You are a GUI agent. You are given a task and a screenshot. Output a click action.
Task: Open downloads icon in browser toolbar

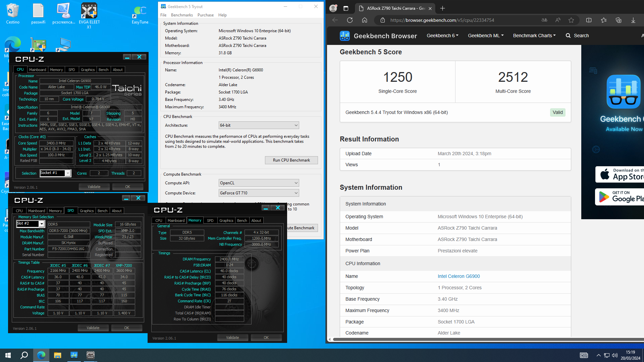click(x=633, y=20)
